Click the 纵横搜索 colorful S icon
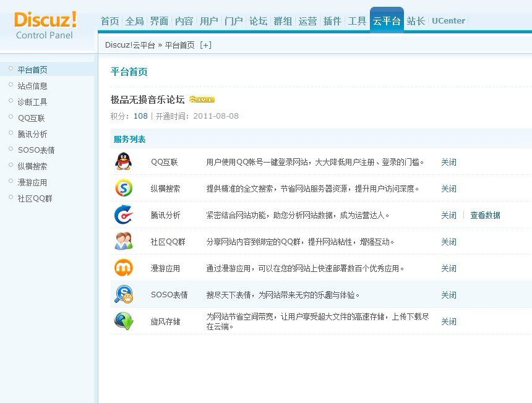 coord(124,188)
